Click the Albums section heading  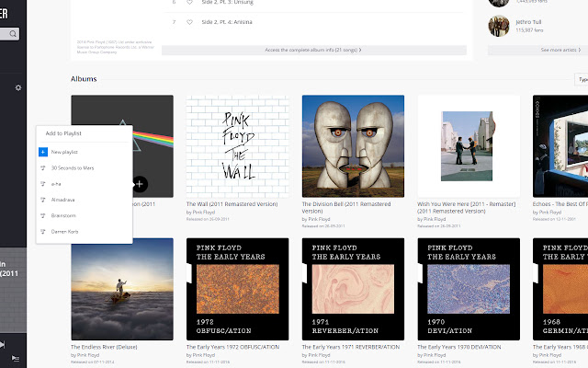point(84,79)
